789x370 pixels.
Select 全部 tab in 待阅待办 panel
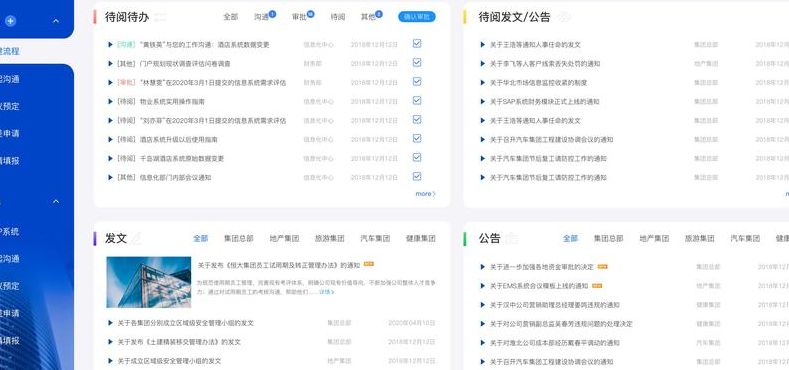pos(230,17)
